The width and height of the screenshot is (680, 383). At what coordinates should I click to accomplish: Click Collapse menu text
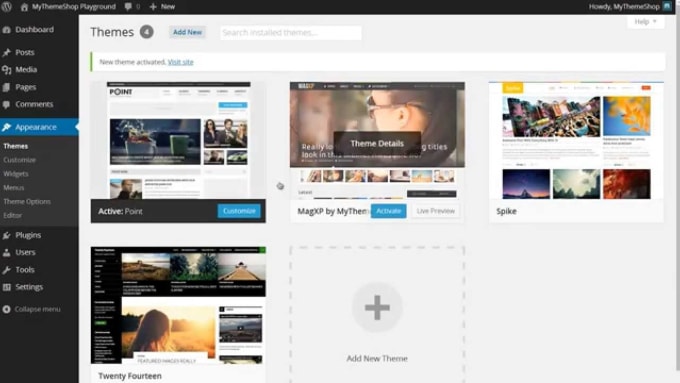point(38,309)
